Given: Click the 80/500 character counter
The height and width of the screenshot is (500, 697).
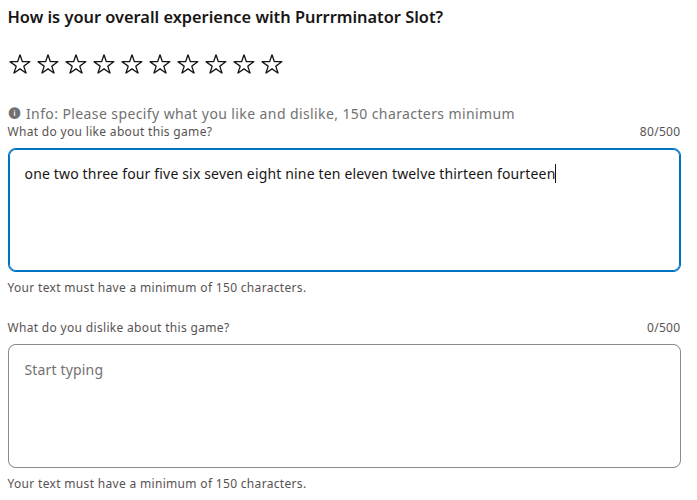Looking at the screenshot, I should coord(659,132).
